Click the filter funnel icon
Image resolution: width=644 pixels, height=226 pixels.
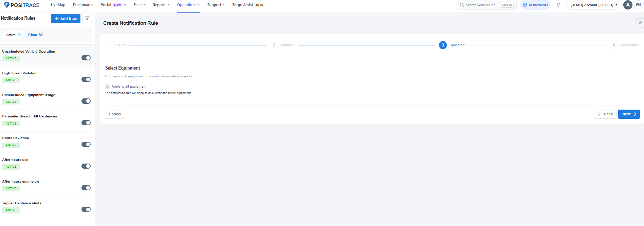[x=87, y=19]
